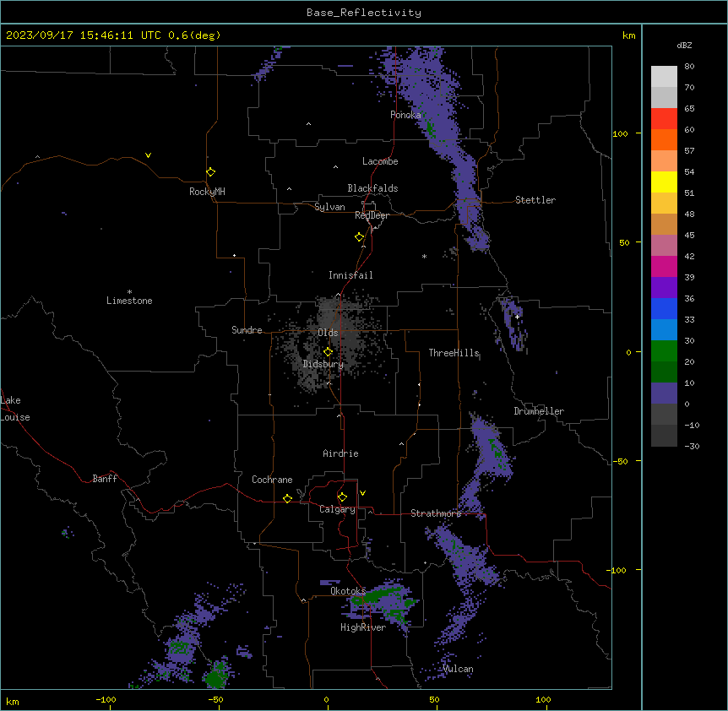728x711 pixels.
Task: Click the purple 10 dBZ legend swatch
Action: [664, 393]
